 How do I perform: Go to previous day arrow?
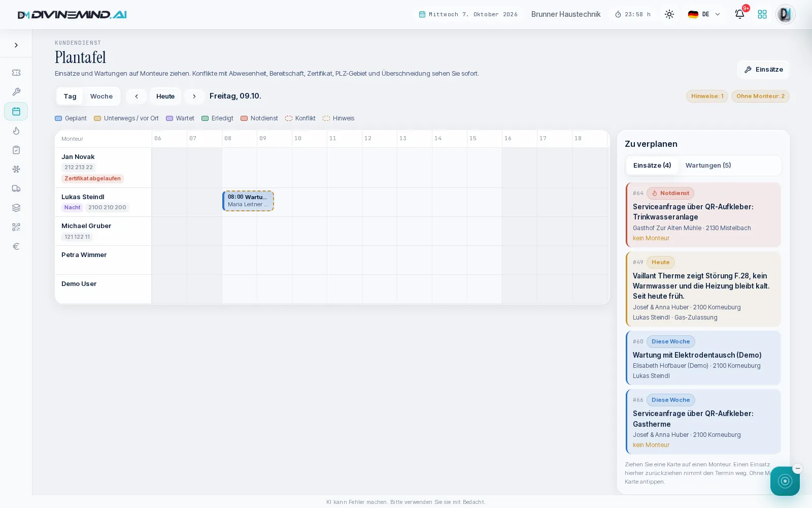pos(137,96)
